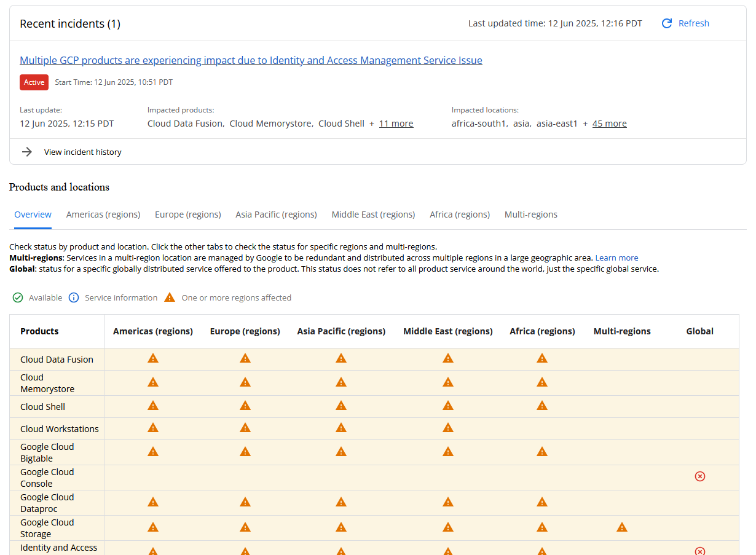Click Google Cloud Dataproc Africa warning icon

(x=542, y=502)
